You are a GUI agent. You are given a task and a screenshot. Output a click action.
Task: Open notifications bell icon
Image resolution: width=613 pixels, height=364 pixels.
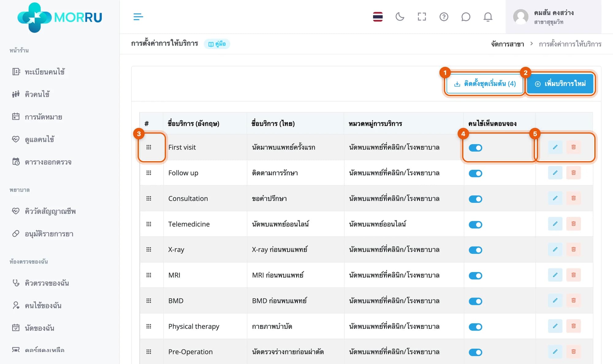click(488, 17)
